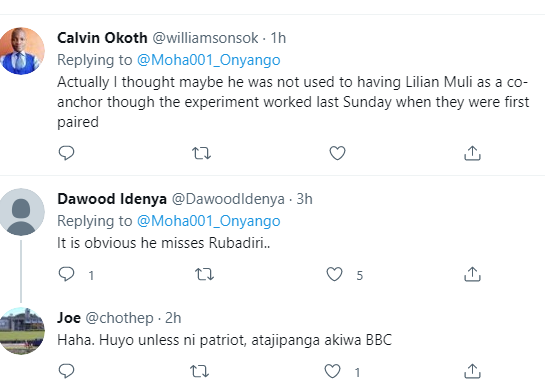Open Dawood Idenya's profile name
Image resolution: width=545 pixels, height=381 pixels.
112,199
